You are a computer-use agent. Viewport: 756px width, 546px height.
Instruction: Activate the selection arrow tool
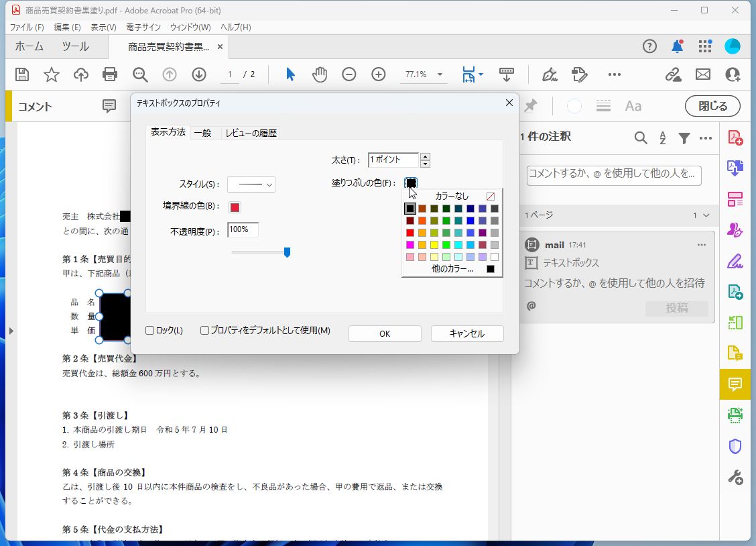click(290, 74)
